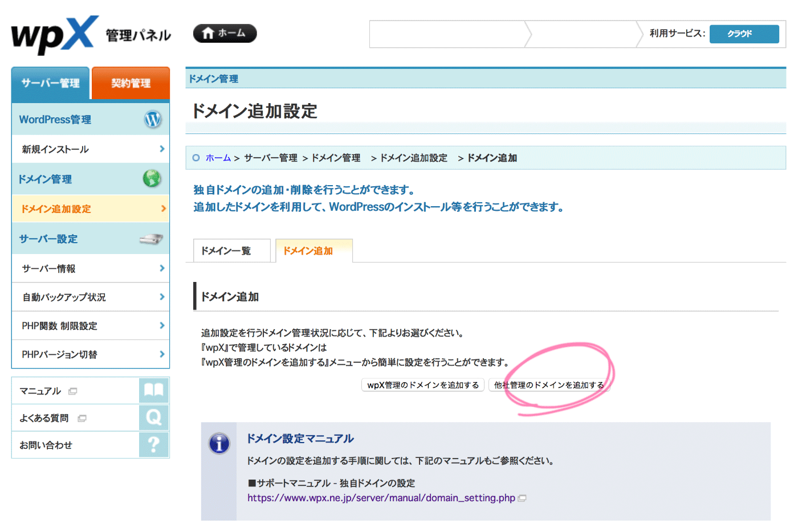Click サーバー設定 sidebar section header
Image resolution: width=798 pixels, height=532 pixels.
[91, 239]
